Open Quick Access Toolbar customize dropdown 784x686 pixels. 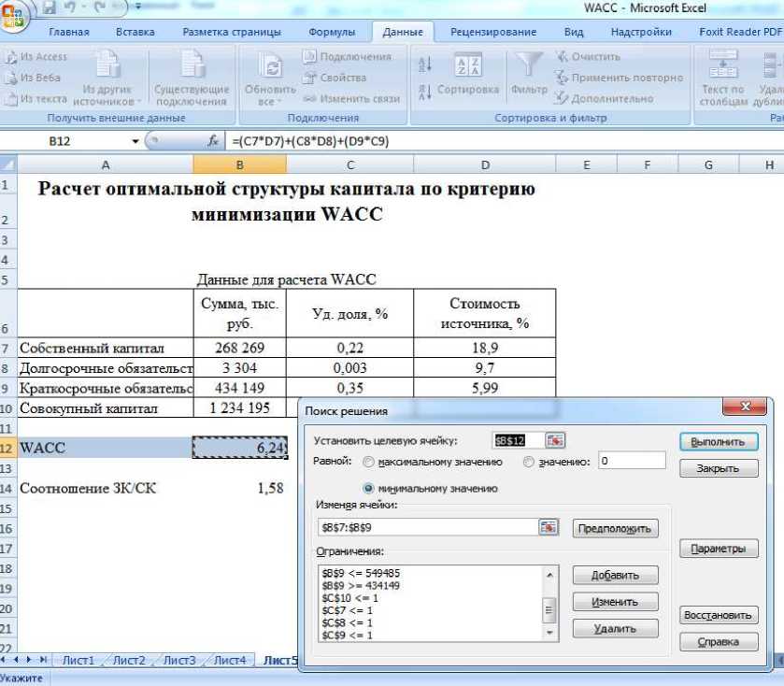click(139, 7)
